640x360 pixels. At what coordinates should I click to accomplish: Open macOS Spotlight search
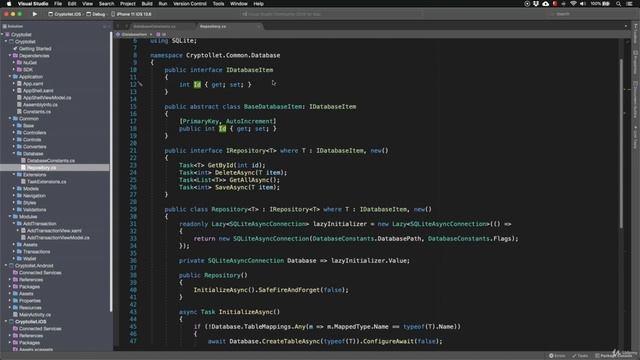pyautogui.click(x=618, y=4)
